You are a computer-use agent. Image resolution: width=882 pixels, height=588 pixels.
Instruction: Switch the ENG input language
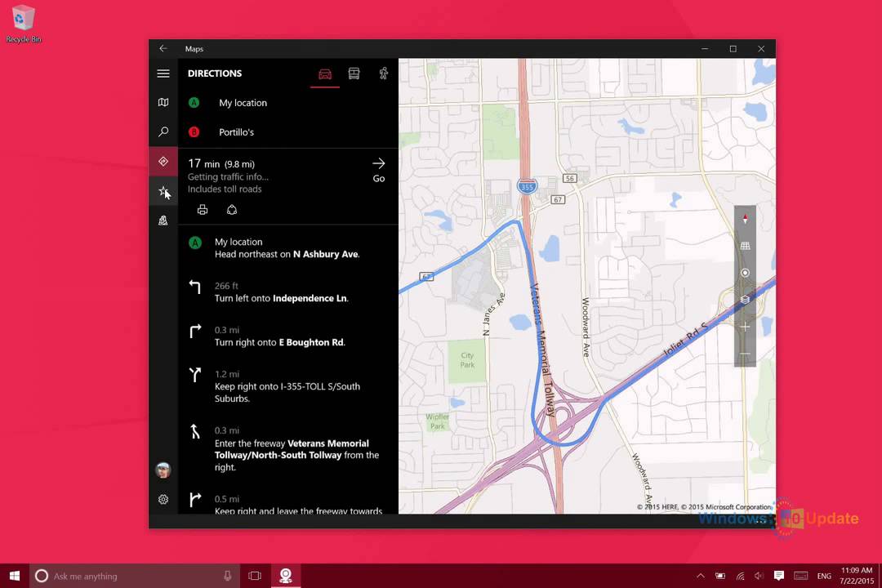824,576
